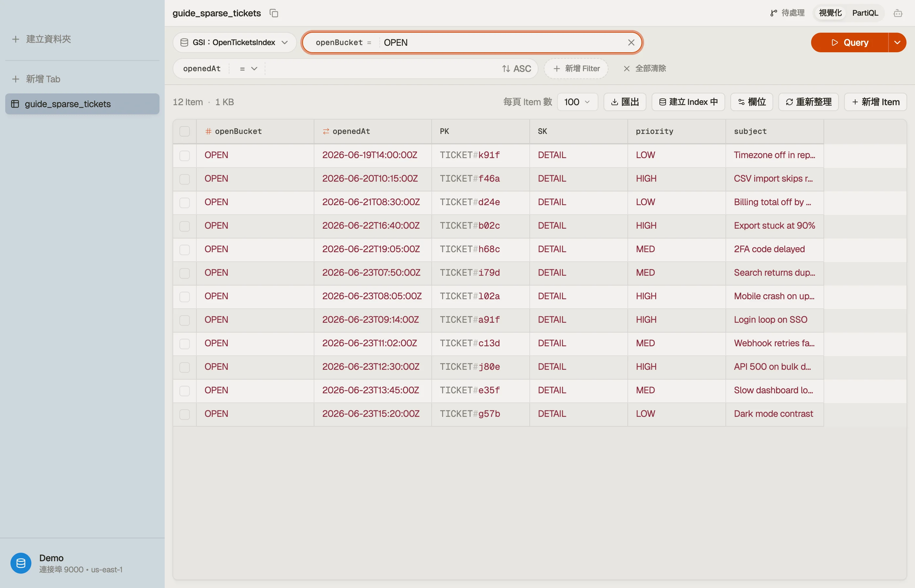Viewport: 915px width, 588px height.
Task: Check the row for TICKET#d24e
Action: 185,202
